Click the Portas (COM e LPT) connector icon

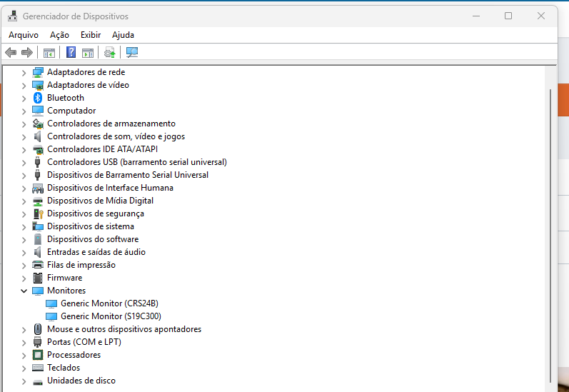pos(37,342)
